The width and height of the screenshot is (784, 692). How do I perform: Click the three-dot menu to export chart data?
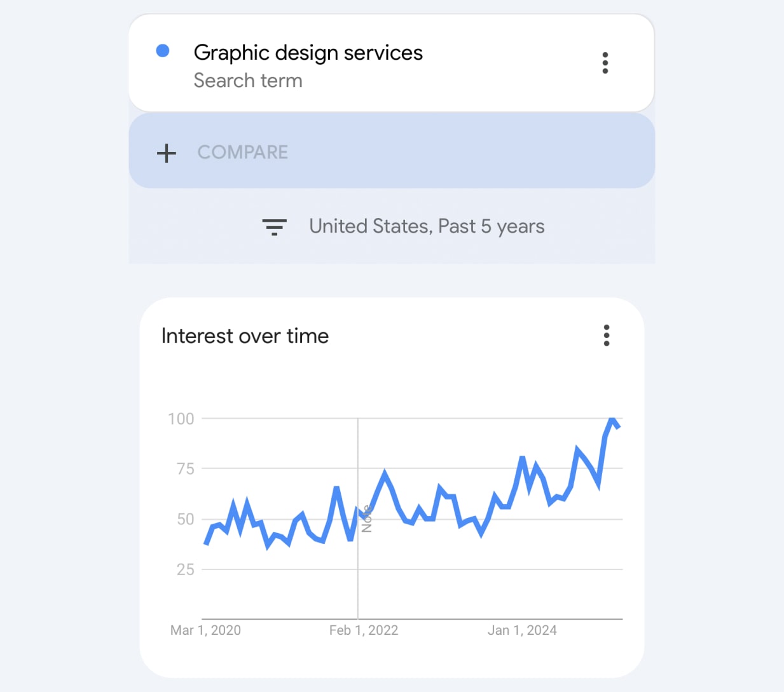[606, 336]
